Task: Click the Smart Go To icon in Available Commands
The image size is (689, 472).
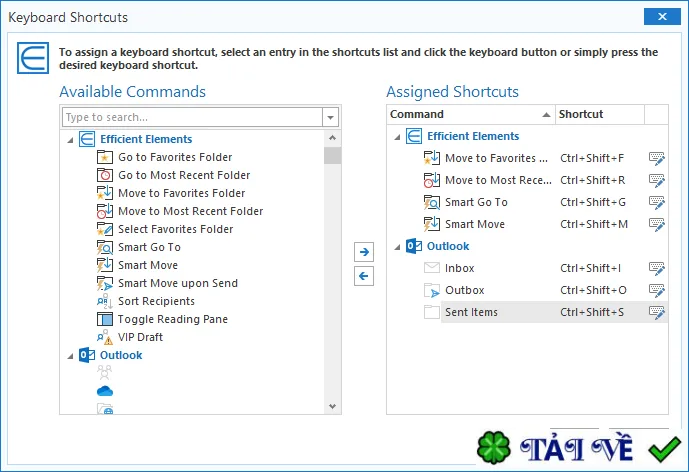Action: pyautogui.click(x=105, y=247)
